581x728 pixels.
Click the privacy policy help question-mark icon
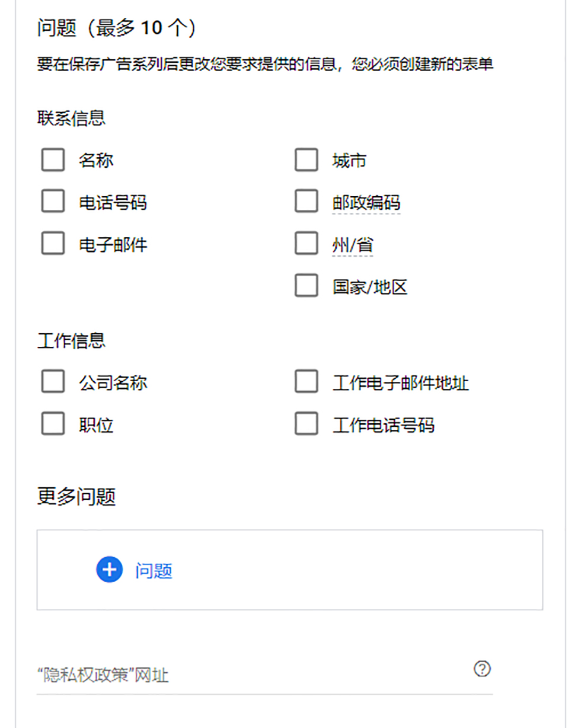[x=483, y=669]
